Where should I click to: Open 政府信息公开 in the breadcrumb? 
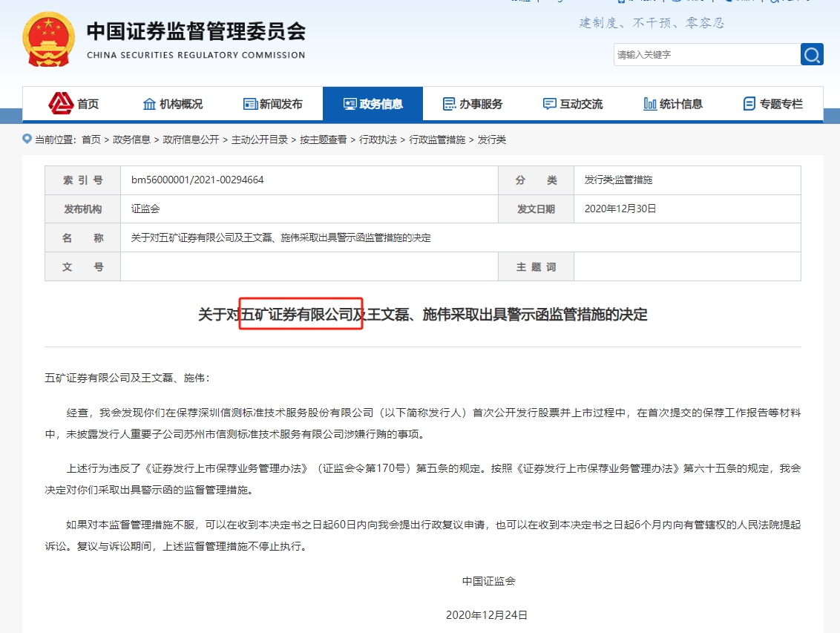click(191, 140)
